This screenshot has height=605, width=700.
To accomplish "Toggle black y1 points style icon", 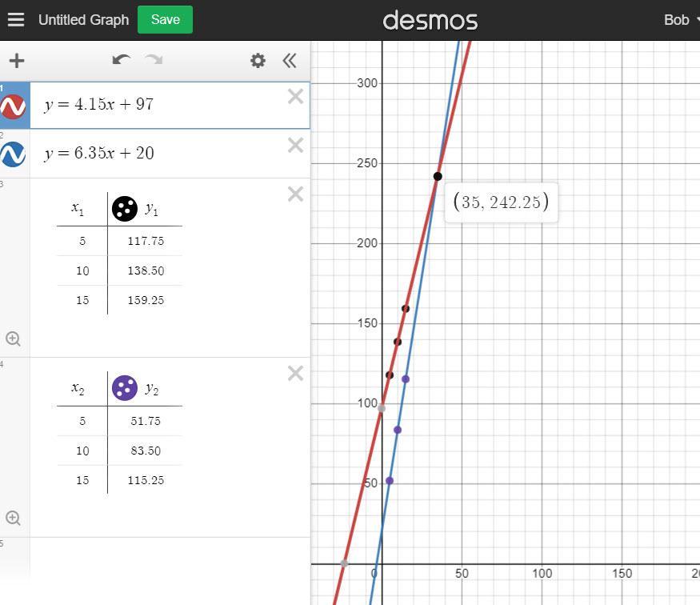I will [125, 209].
